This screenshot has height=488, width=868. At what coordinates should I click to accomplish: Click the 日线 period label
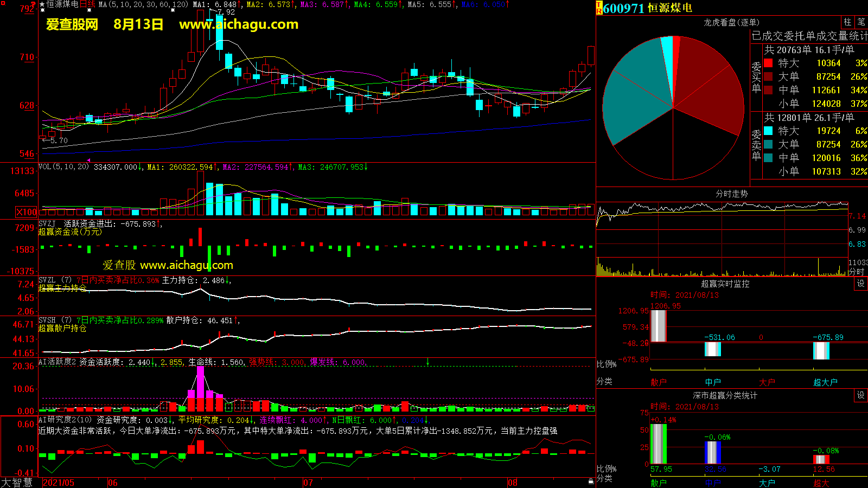tap(87, 4)
